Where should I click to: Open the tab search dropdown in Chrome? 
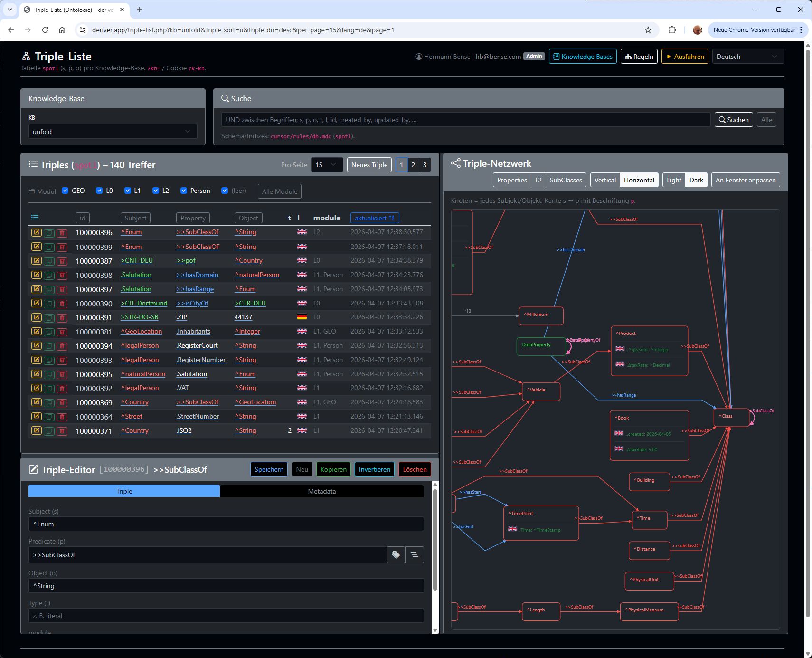click(x=9, y=10)
